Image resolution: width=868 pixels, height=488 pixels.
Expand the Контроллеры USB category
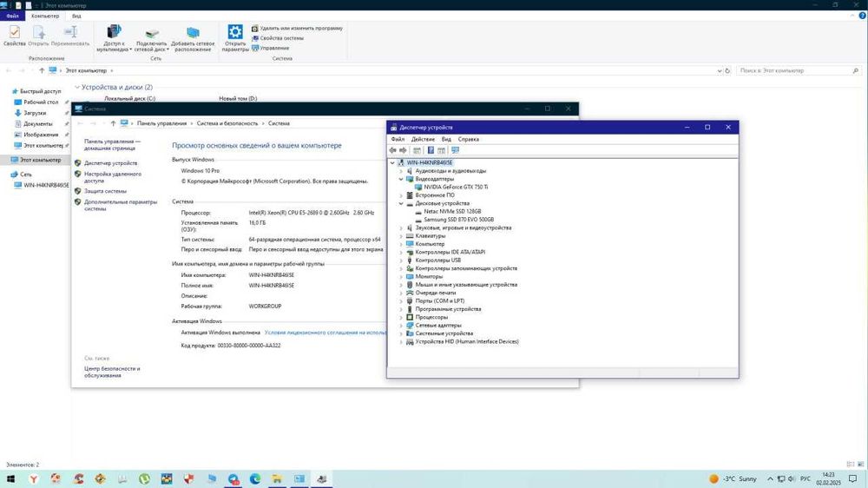pyautogui.click(x=401, y=260)
